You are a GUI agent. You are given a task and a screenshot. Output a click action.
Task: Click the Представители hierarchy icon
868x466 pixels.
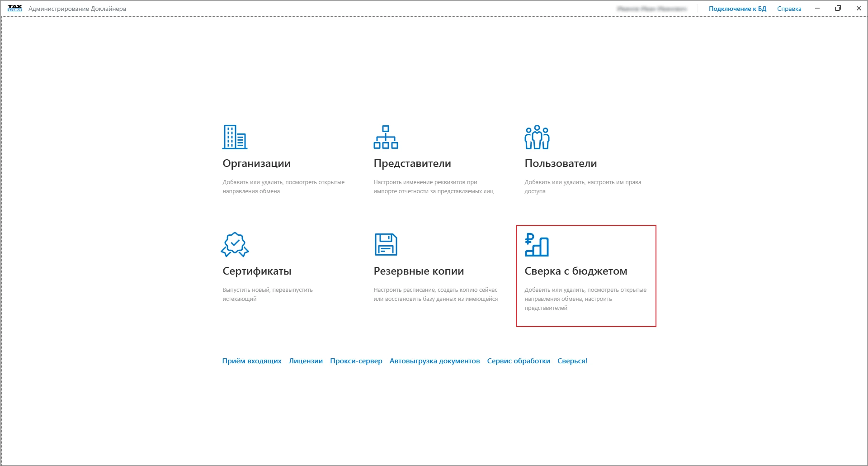pos(386,137)
